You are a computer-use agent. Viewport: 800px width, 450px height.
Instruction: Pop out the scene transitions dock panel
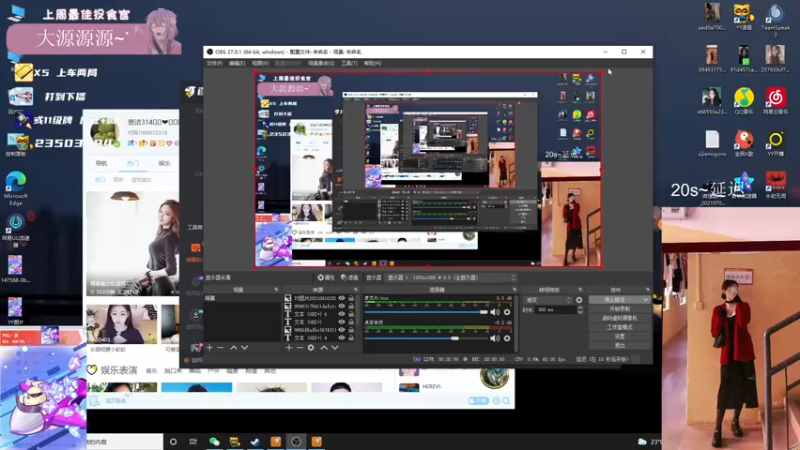pos(580,289)
